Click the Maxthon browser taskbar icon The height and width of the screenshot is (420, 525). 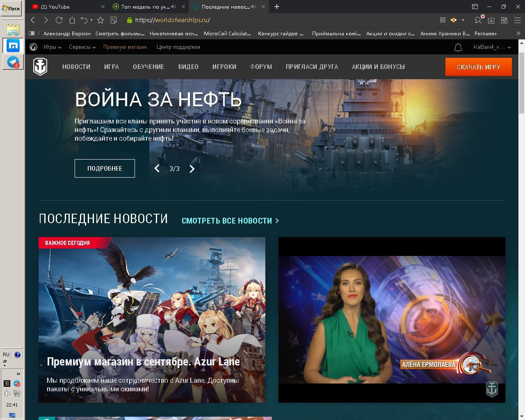point(13,46)
